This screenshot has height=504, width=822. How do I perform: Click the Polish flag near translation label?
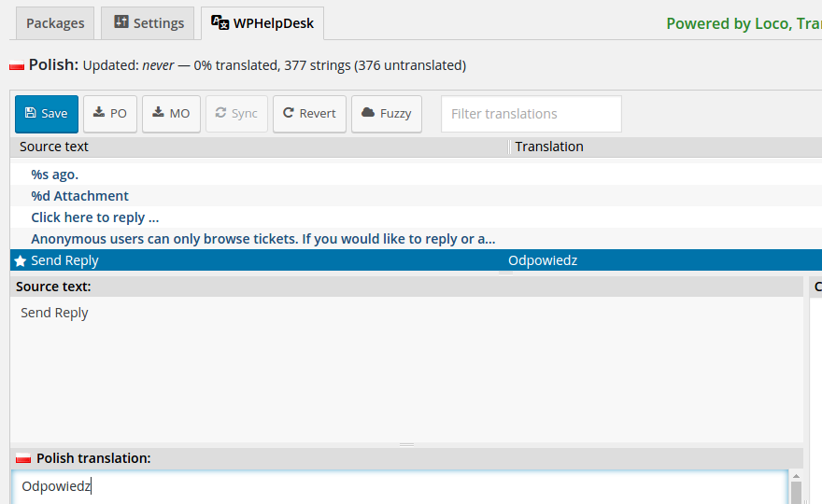coord(23,458)
